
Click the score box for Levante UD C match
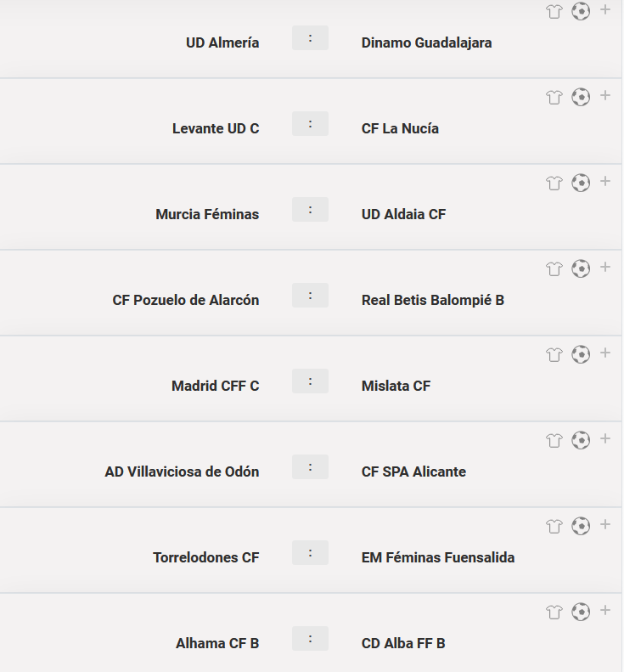tap(310, 124)
